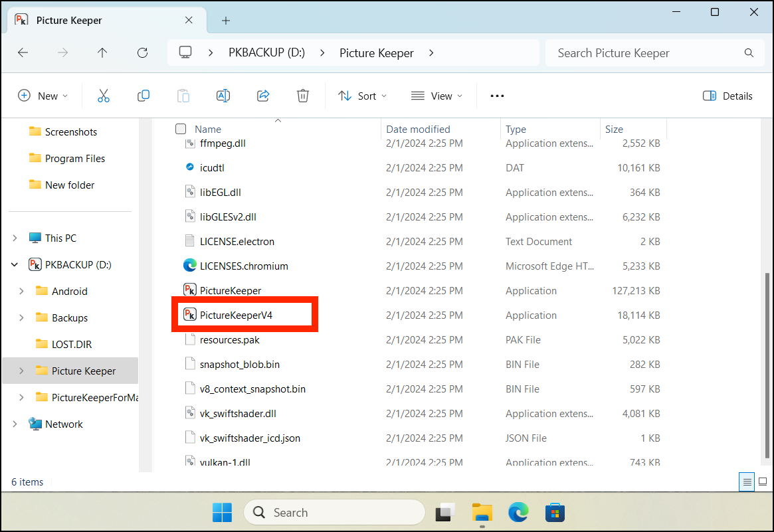
Task: Click the Copy icon in toolbar
Action: [143, 96]
